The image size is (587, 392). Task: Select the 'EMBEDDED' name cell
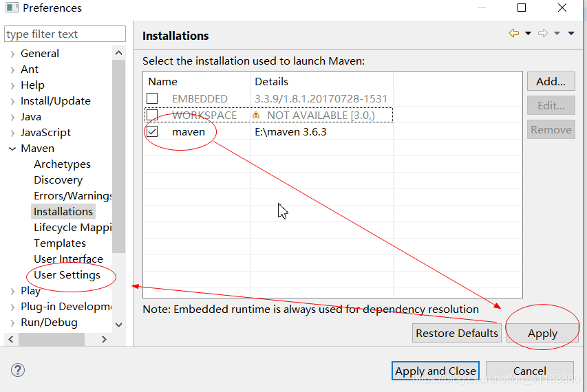(200, 98)
